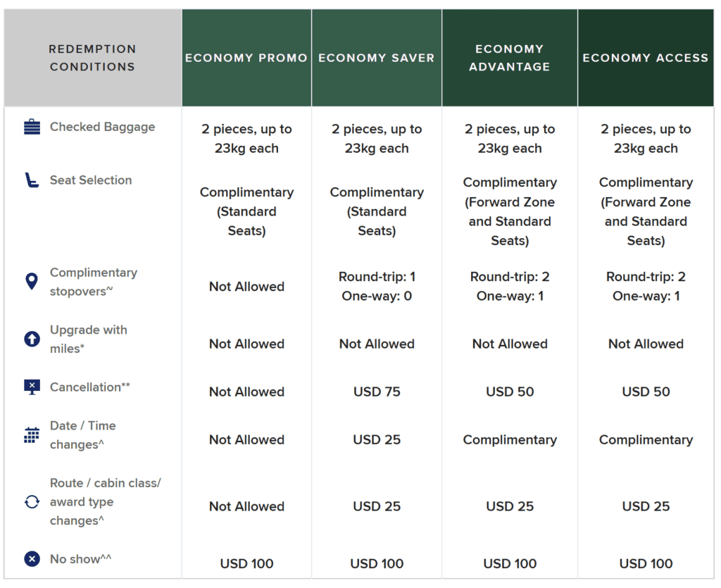
Task: Click the Checked Baggage row label
Action: (102, 127)
